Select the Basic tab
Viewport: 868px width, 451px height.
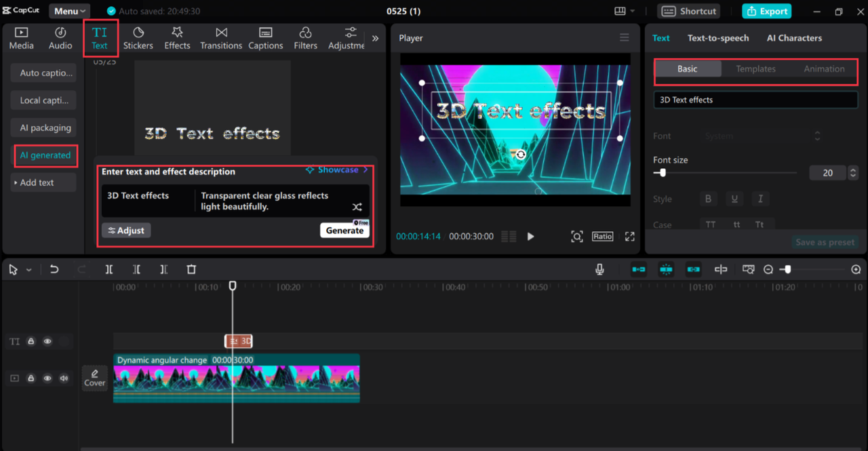[687, 69]
